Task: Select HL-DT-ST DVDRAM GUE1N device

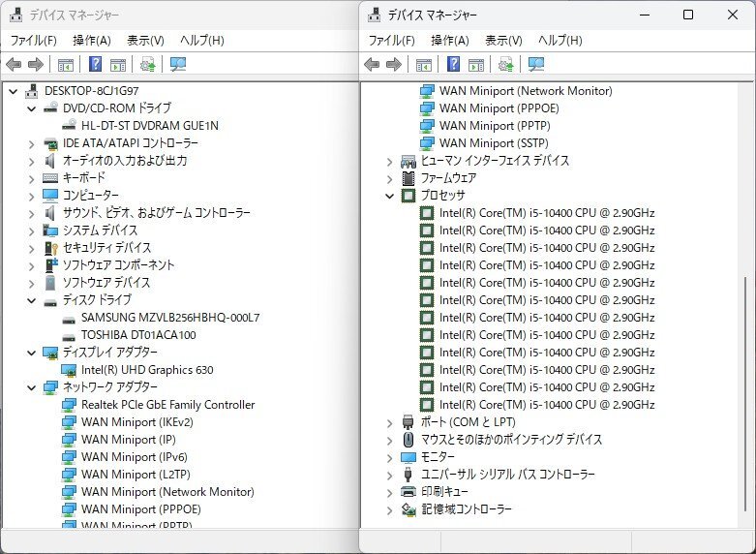Action: click(149, 126)
